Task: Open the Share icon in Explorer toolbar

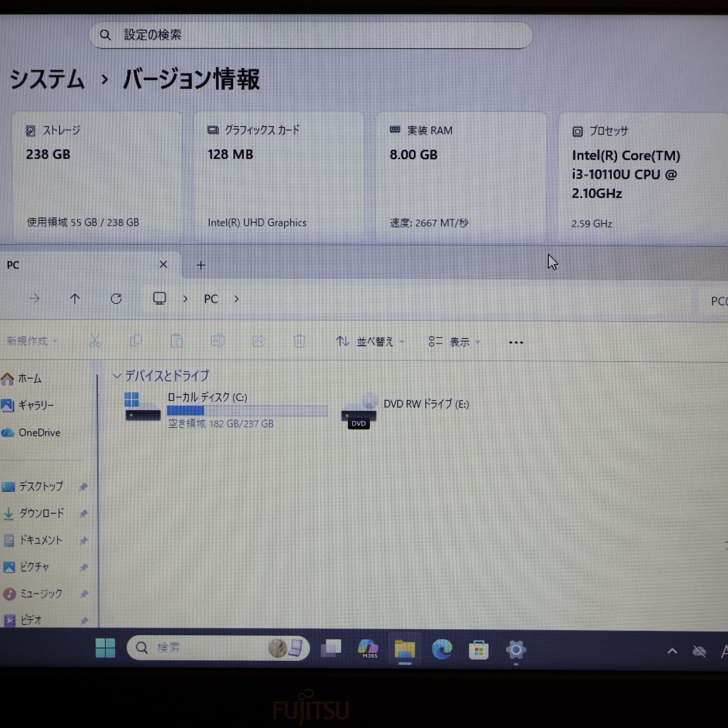Action: click(258, 341)
